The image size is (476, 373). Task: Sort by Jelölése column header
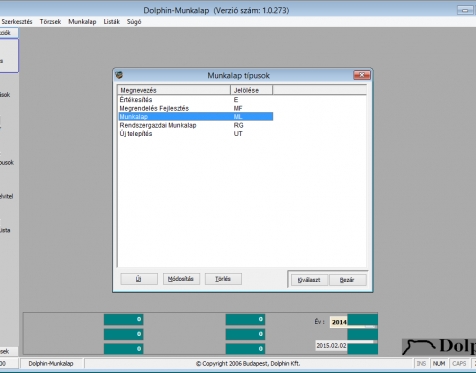tap(251, 90)
